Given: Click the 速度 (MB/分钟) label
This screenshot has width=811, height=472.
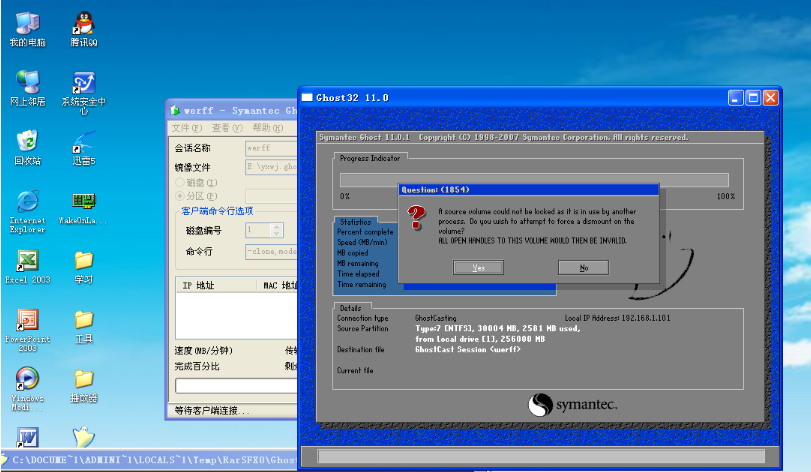Looking at the screenshot, I should pos(203,351).
